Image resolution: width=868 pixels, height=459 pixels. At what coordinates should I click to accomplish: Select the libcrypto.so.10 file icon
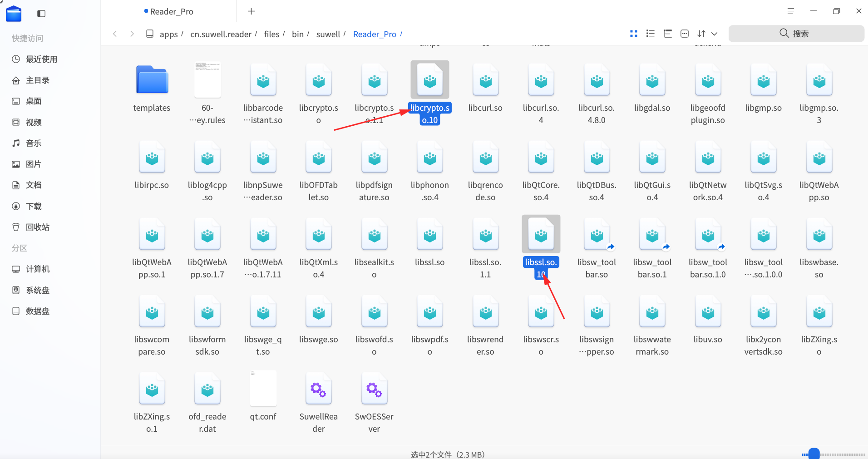[430, 80]
